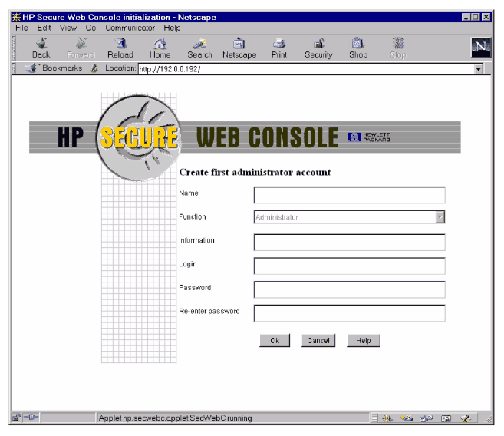Click inside the Login field
Viewport: 504px width, 436px height.
click(x=349, y=266)
